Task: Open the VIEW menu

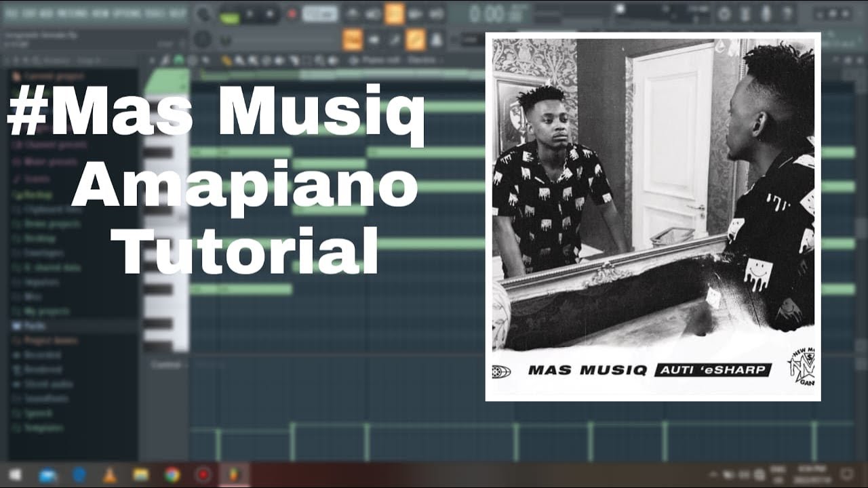Action: [x=99, y=13]
